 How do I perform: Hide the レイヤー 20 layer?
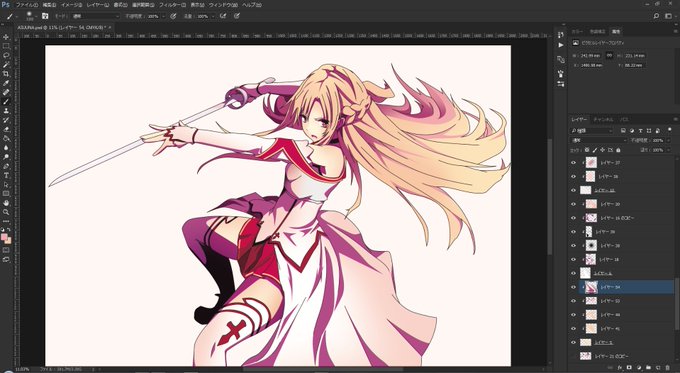pos(573,204)
